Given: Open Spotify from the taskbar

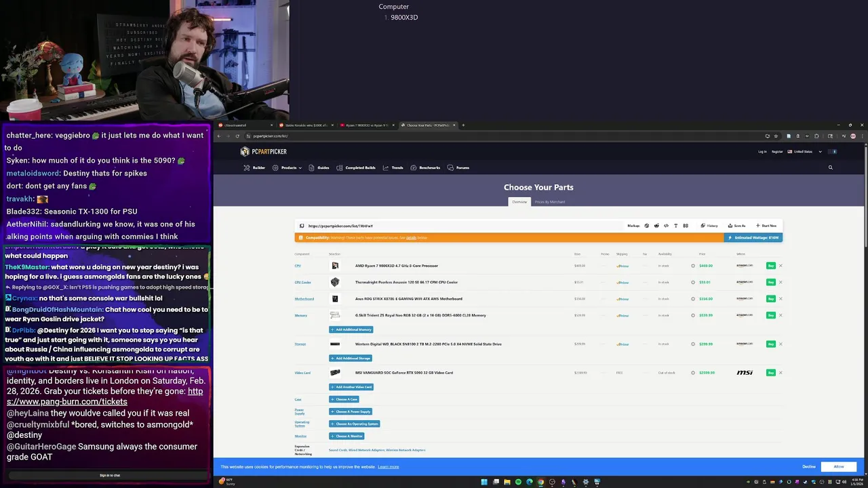Looking at the screenshot, I should coord(518,482).
